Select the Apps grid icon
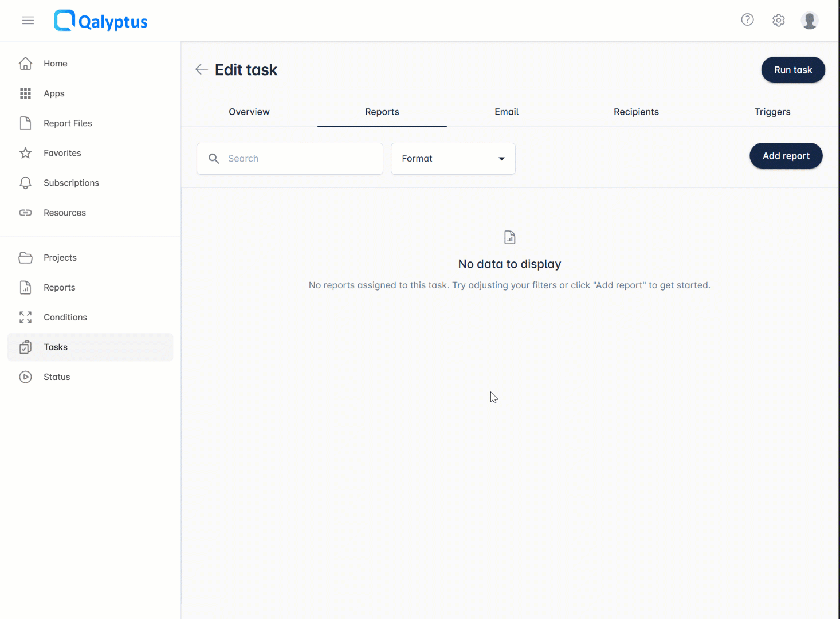 [26, 93]
